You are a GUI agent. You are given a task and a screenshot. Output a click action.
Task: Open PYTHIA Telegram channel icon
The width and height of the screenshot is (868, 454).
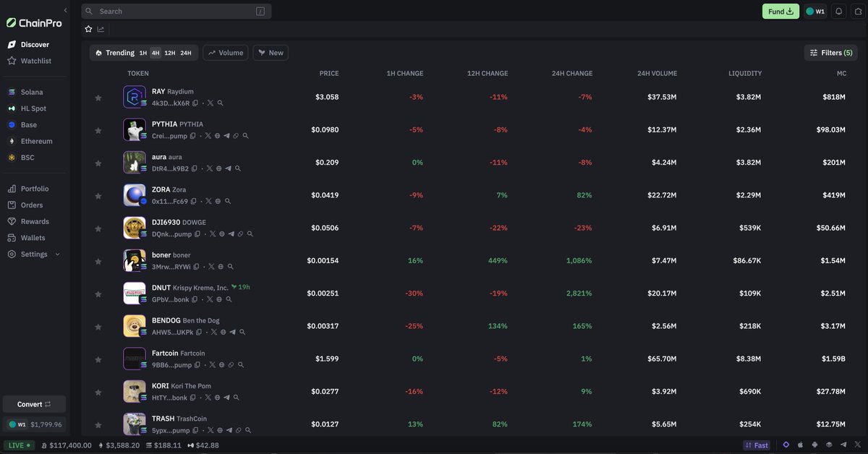click(227, 136)
